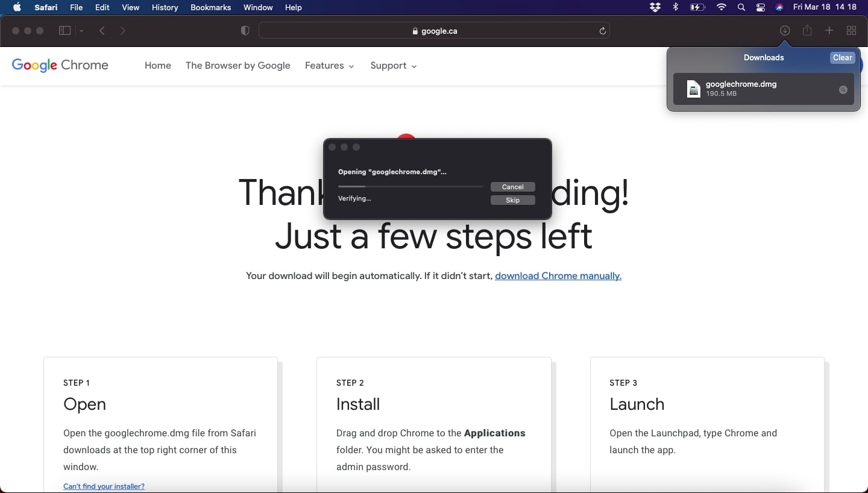
Task: Open the Bookmarks menu
Action: click(210, 7)
